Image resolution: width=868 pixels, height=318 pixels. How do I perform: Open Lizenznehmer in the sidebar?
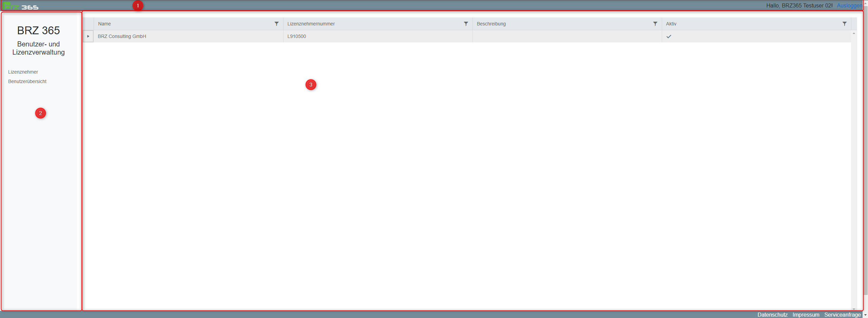click(x=23, y=72)
